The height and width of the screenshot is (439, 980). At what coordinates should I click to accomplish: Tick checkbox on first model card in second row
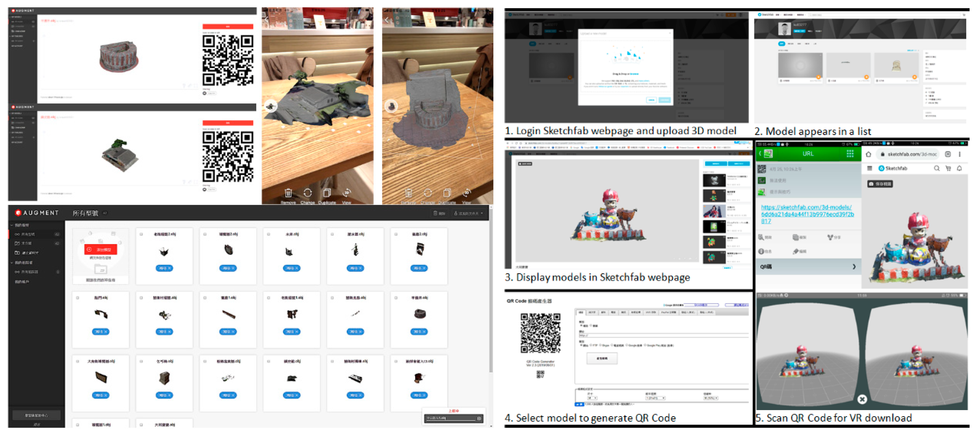(x=78, y=298)
